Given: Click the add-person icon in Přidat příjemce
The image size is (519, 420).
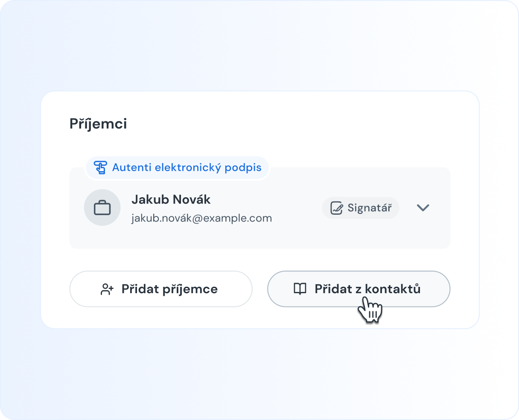Looking at the screenshot, I should click(x=107, y=289).
